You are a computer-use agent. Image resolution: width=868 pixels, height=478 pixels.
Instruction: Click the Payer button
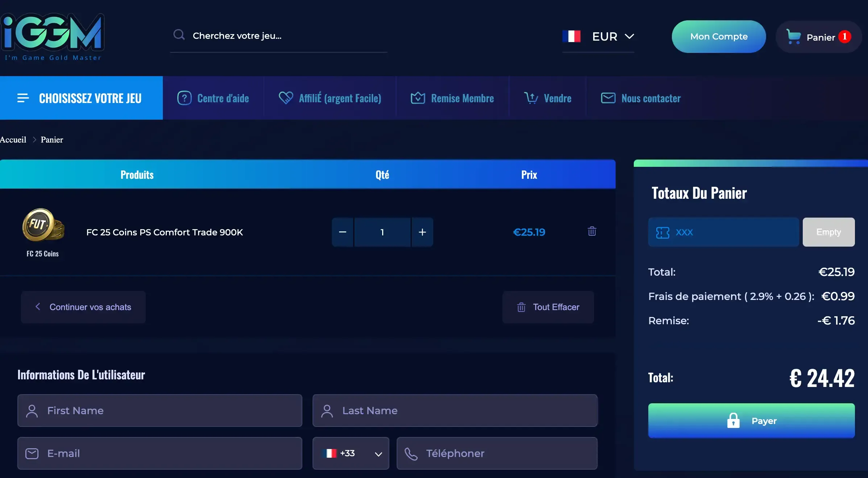coord(751,421)
